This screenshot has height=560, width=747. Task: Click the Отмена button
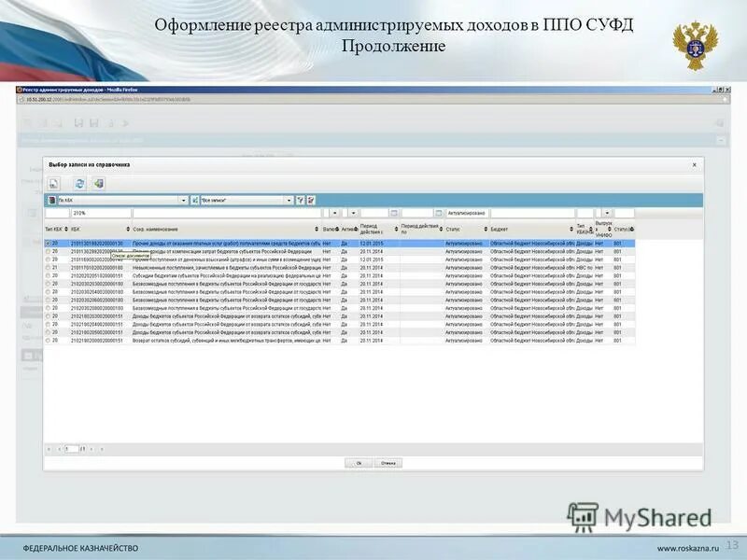[x=388, y=463]
